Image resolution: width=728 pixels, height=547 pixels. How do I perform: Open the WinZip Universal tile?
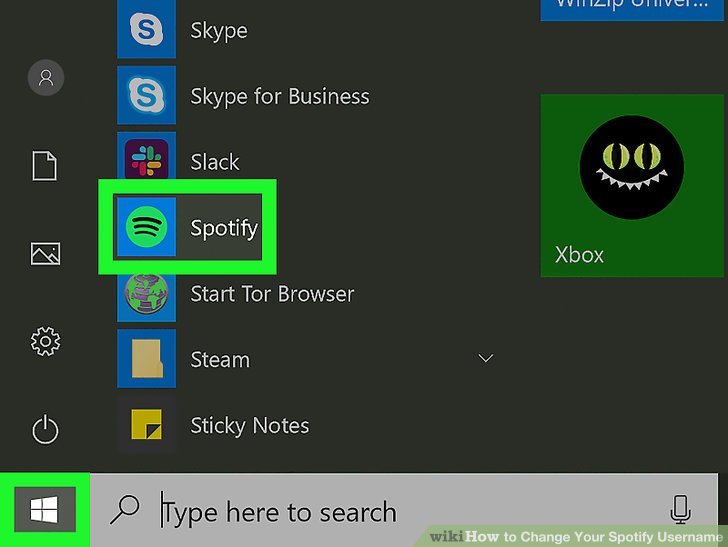631,10
